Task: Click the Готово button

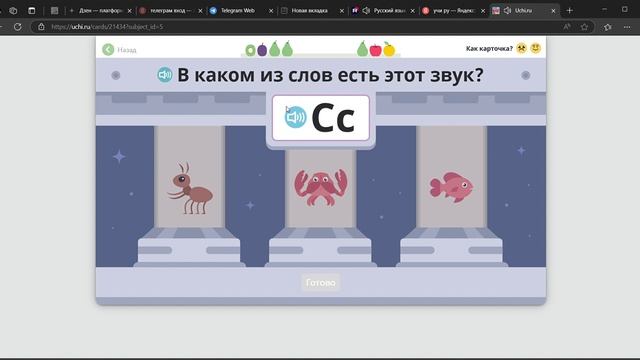Action: point(321,282)
